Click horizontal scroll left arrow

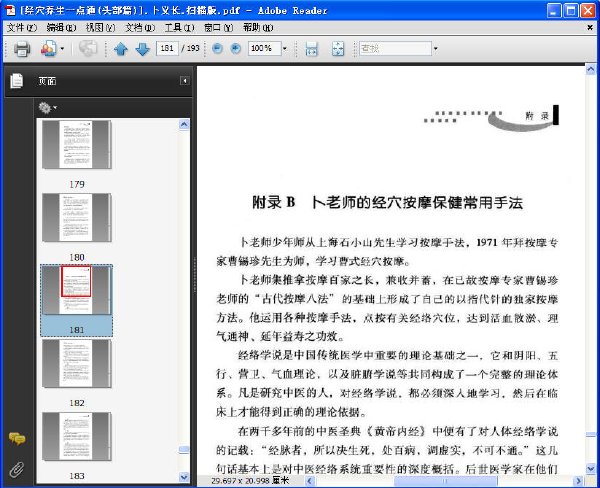point(310,481)
